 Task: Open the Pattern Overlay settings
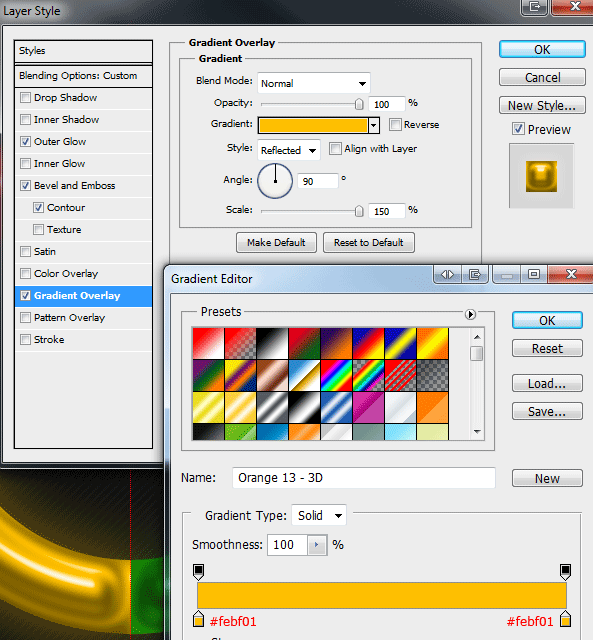pos(83,318)
